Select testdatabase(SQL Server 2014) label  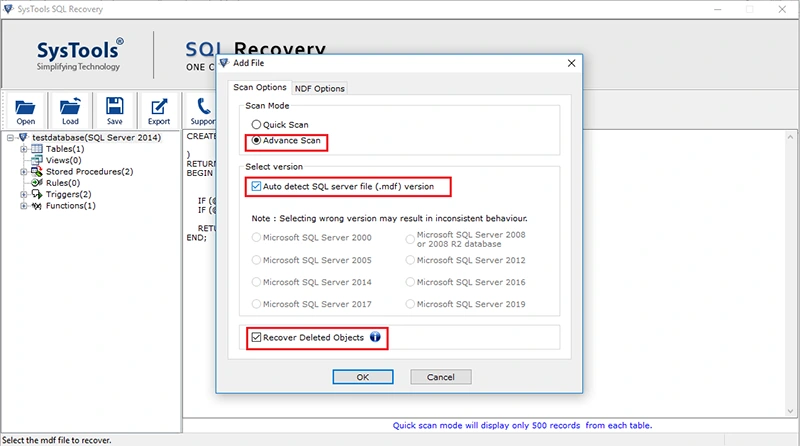click(96, 137)
